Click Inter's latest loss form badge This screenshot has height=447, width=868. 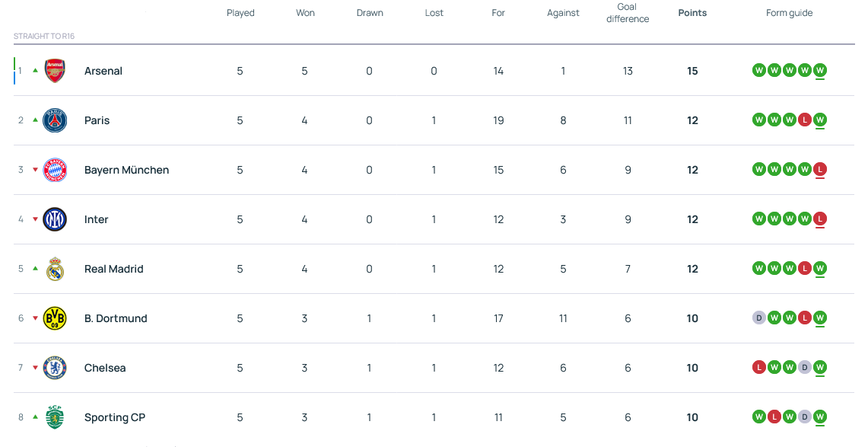pyautogui.click(x=819, y=219)
